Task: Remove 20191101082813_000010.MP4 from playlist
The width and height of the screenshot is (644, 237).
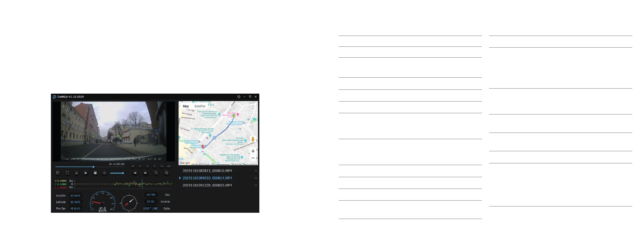Action: coord(256,171)
